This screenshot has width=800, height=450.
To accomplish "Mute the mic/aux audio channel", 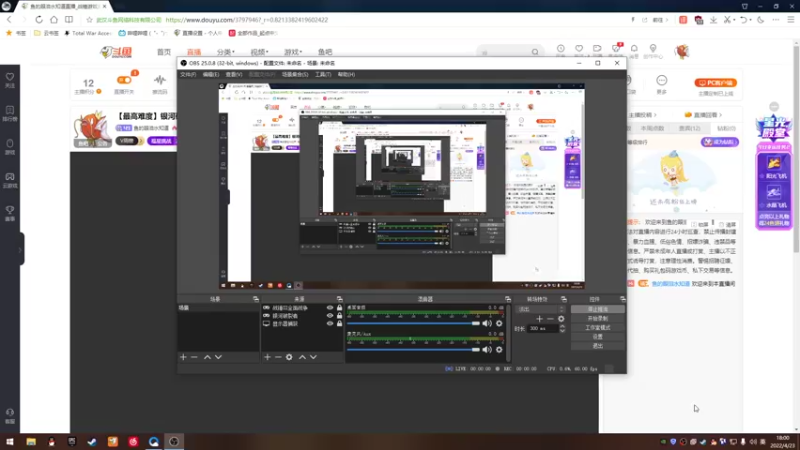I will [487, 349].
